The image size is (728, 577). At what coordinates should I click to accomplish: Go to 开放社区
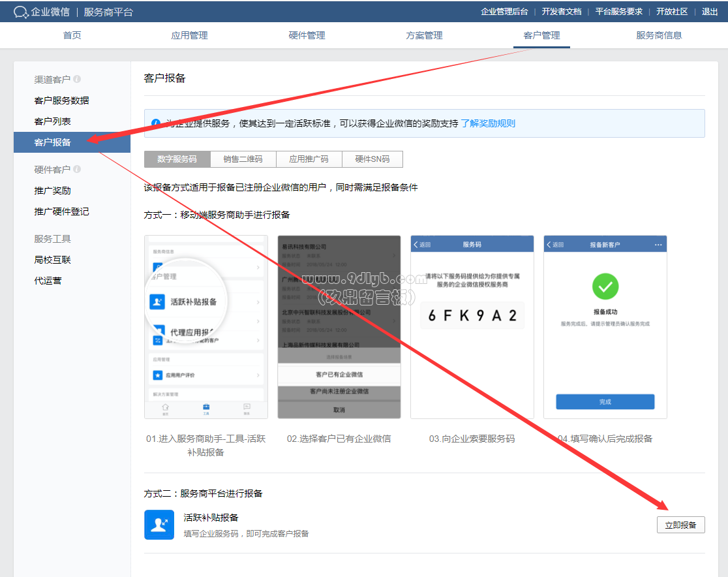(x=672, y=12)
